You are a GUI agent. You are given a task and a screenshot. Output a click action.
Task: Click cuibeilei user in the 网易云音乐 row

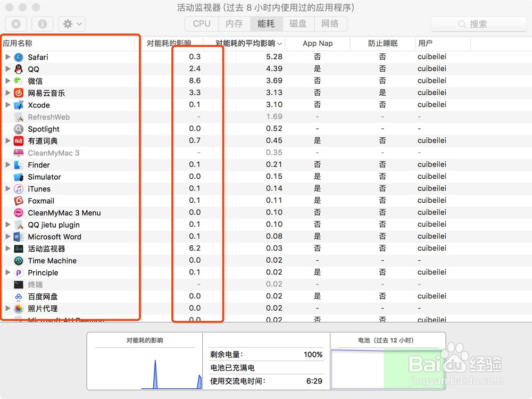click(432, 93)
